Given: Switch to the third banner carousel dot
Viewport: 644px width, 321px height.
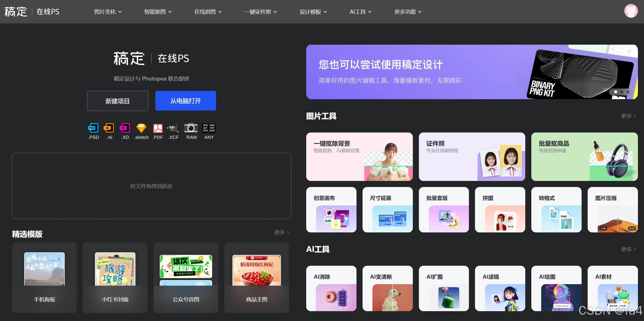Looking at the screenshot, I should 628,92.
